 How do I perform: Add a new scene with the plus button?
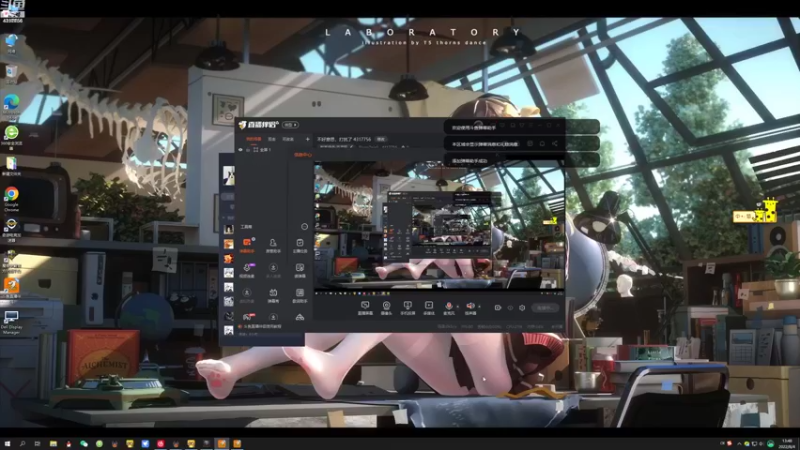click(x=307, y=139)
